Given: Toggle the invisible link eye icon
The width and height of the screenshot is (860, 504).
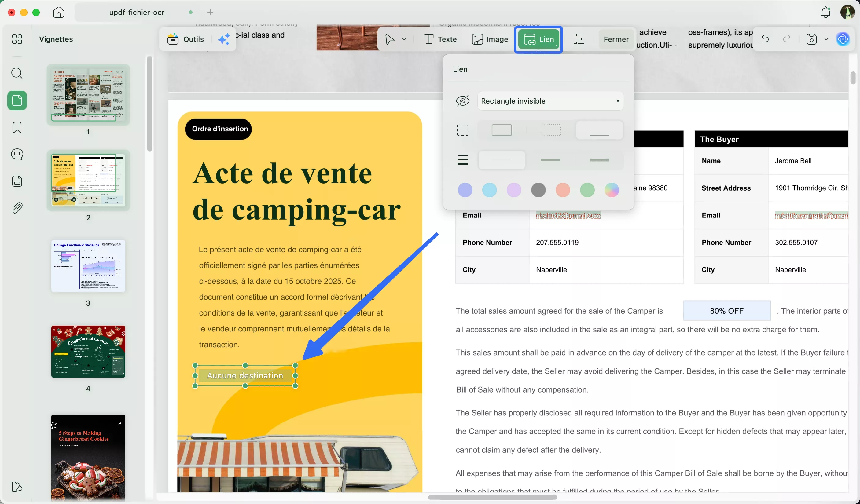Looking at the screenshot, I should coord(462,100).
